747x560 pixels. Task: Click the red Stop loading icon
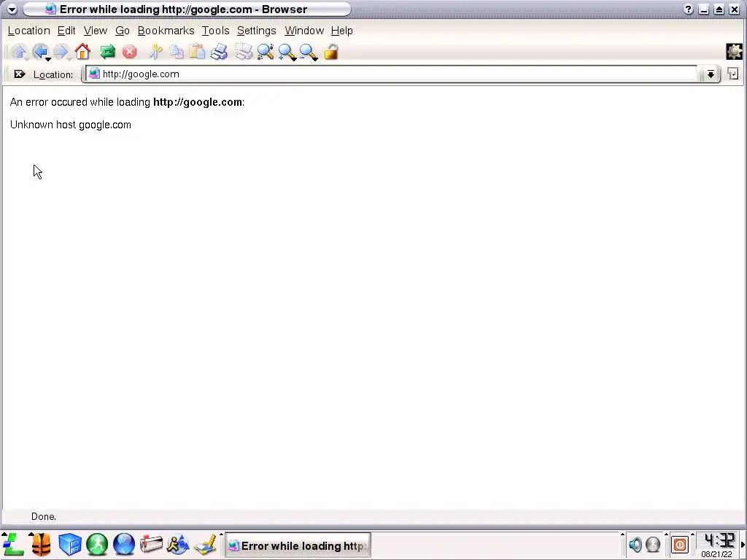[x=129, y=52]
